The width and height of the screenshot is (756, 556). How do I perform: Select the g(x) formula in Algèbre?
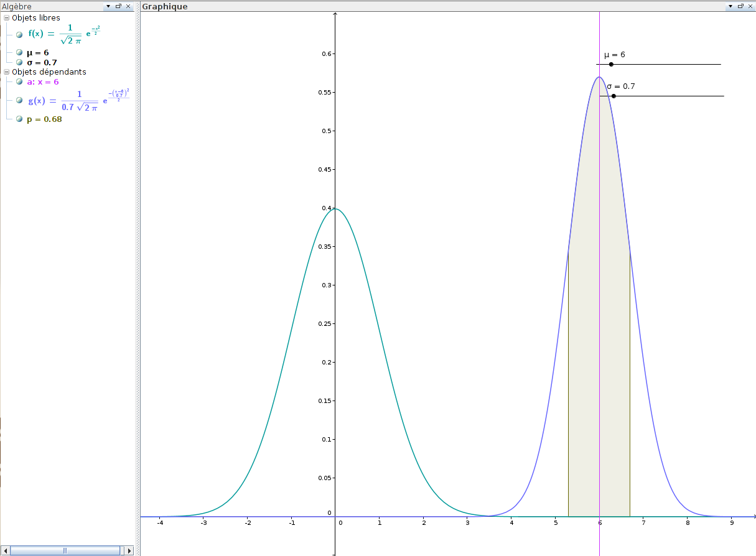78,100
